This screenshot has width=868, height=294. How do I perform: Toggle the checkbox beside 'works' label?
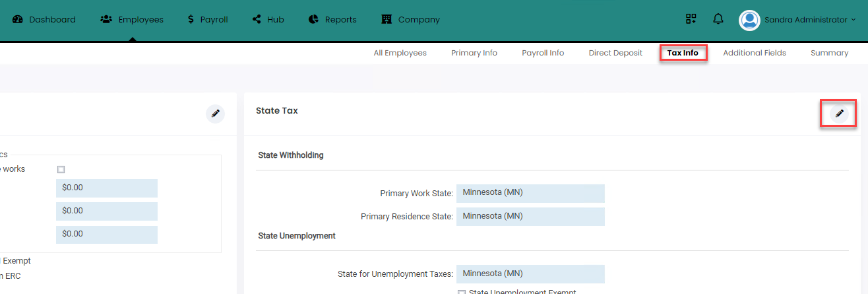pyautogui.click(x=61, y=170)
